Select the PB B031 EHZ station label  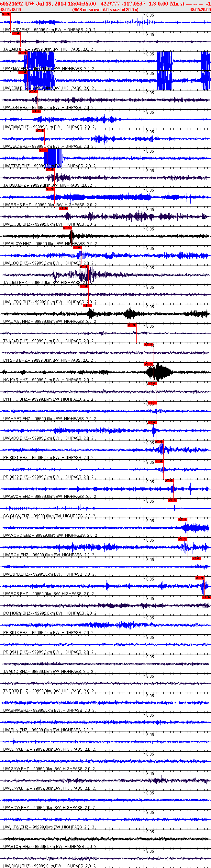tap(16, 458)
